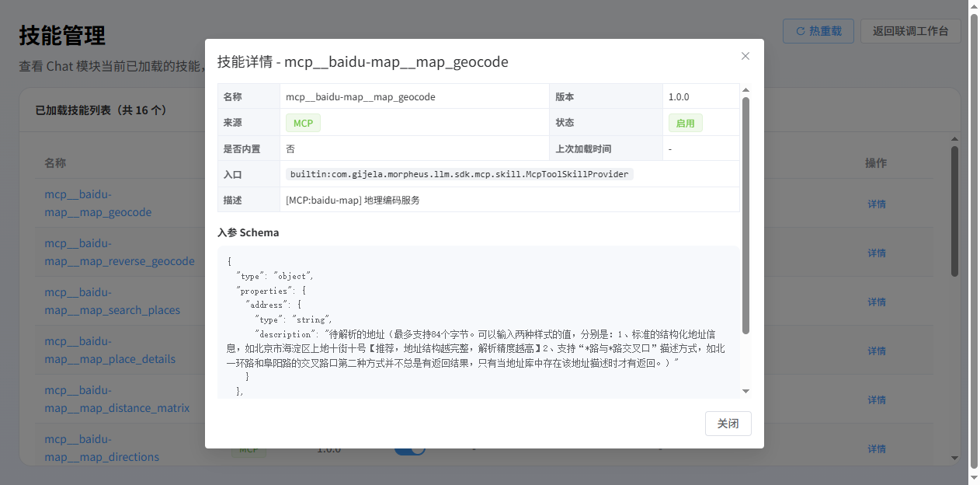
Task: Click the version value 1.0.0
Action: click(679, 97)
